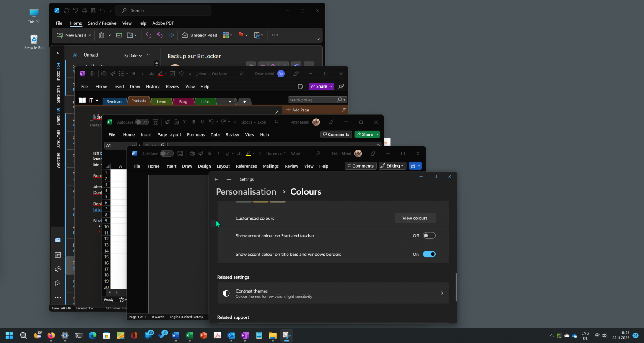Click the purple Share button in OneNote
This screenshot has width=644, height=343.
coord(321,86)
